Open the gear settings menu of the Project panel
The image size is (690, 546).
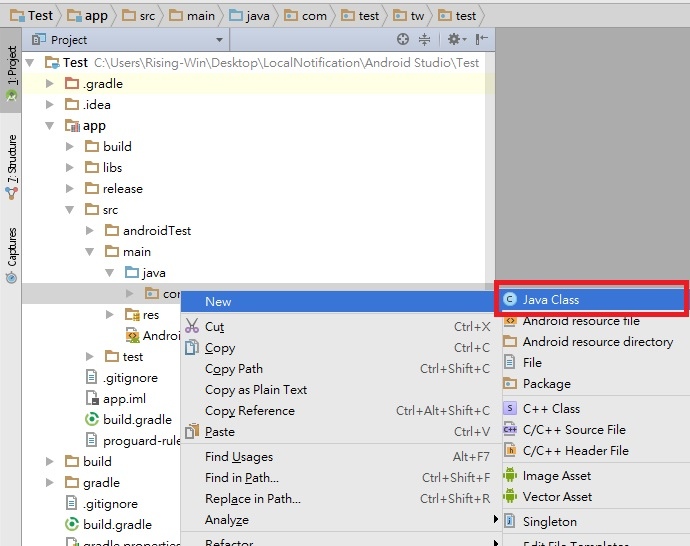(457, 40)
